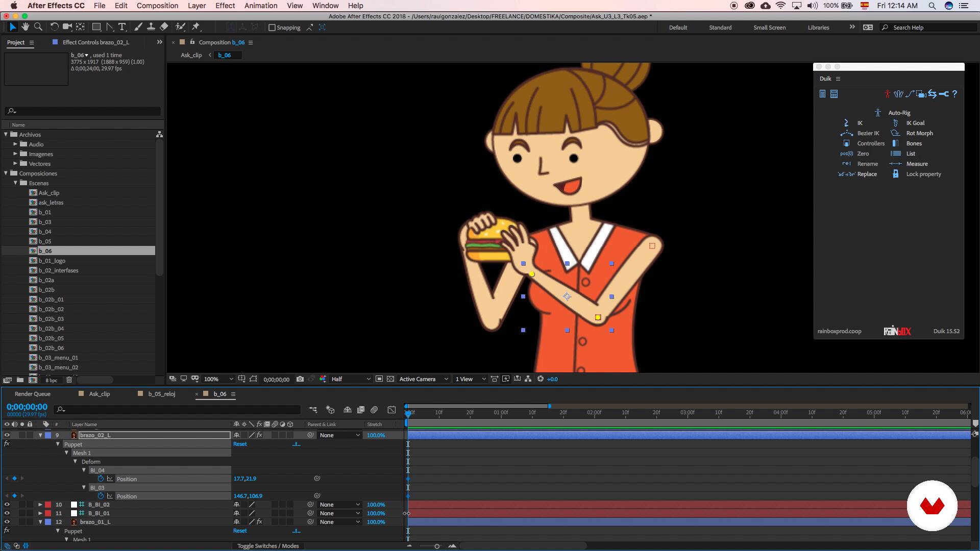
Task: Click the Duik Controllers option
Action: (x=871, y=143)
